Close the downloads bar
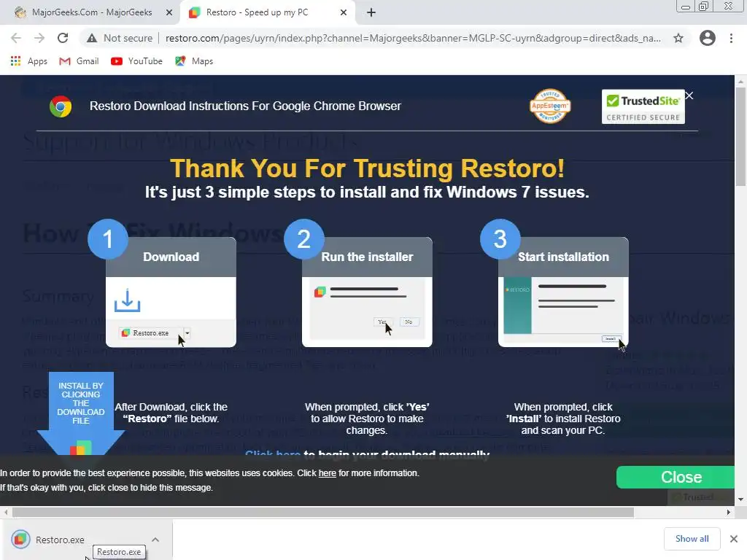This screenshot has width=747, height=560. point(734,539)
